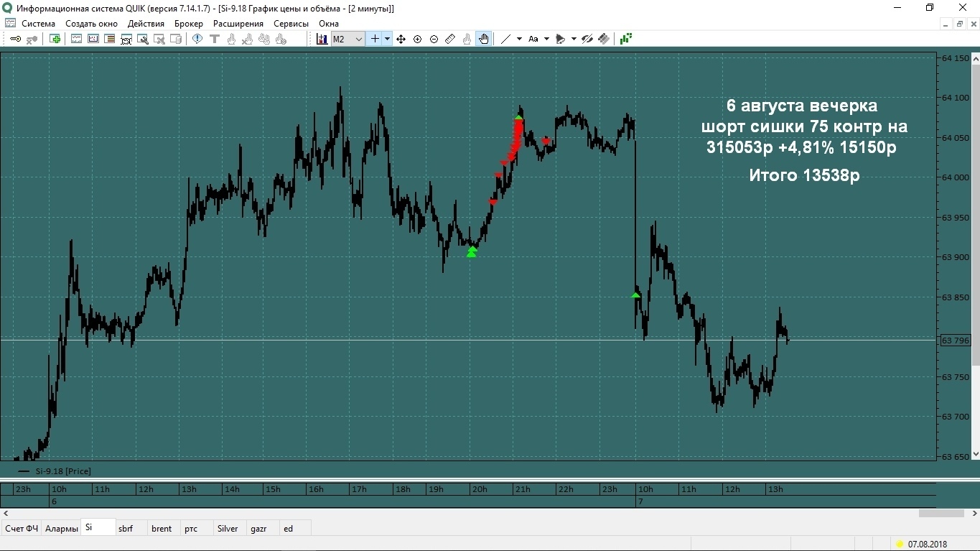Image resolution: width=980 pixels, height=551 pixels.
Task: Select the Si tab
Action: [98, 527]
